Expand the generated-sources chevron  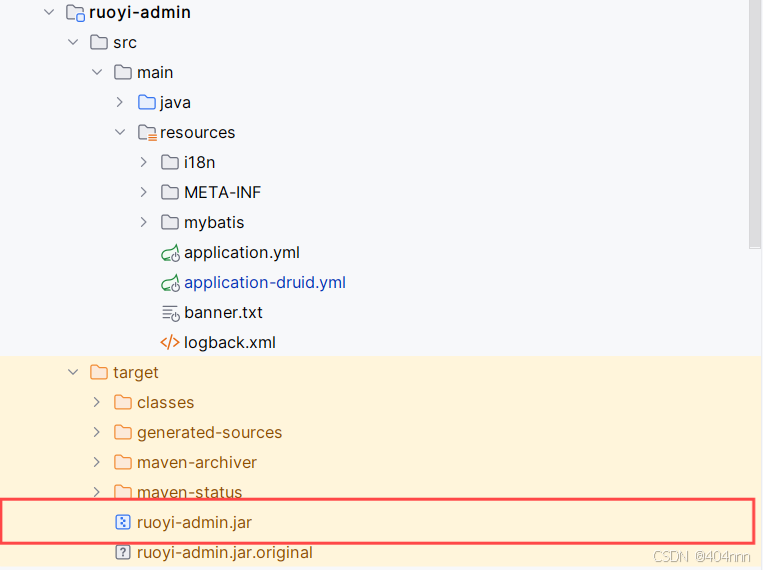(97, 432)
